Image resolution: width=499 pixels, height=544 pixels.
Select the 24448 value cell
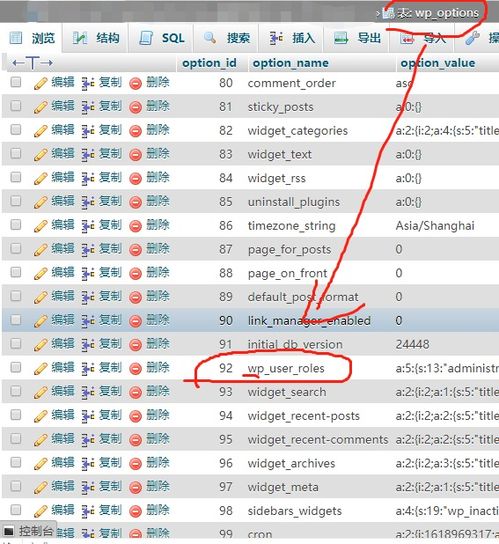[412, 345]
